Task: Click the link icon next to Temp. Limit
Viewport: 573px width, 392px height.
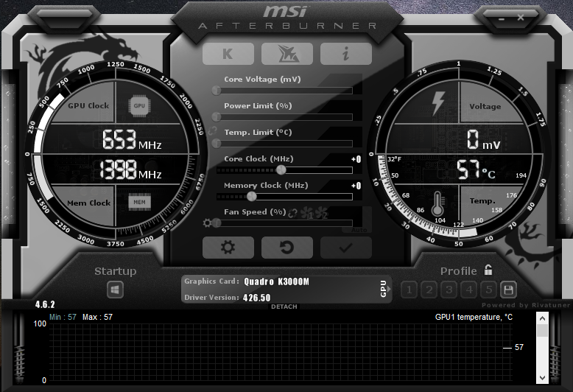Action: (212, 131)
